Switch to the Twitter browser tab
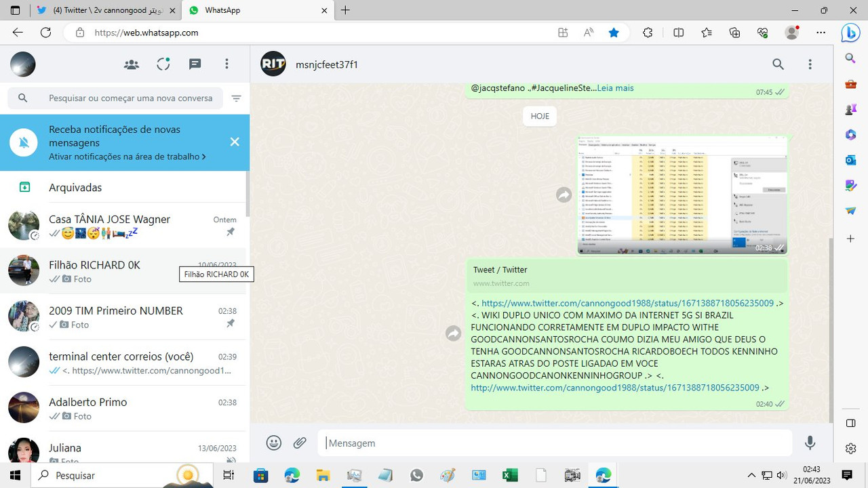The image size is (868, 488). (106, 10)
